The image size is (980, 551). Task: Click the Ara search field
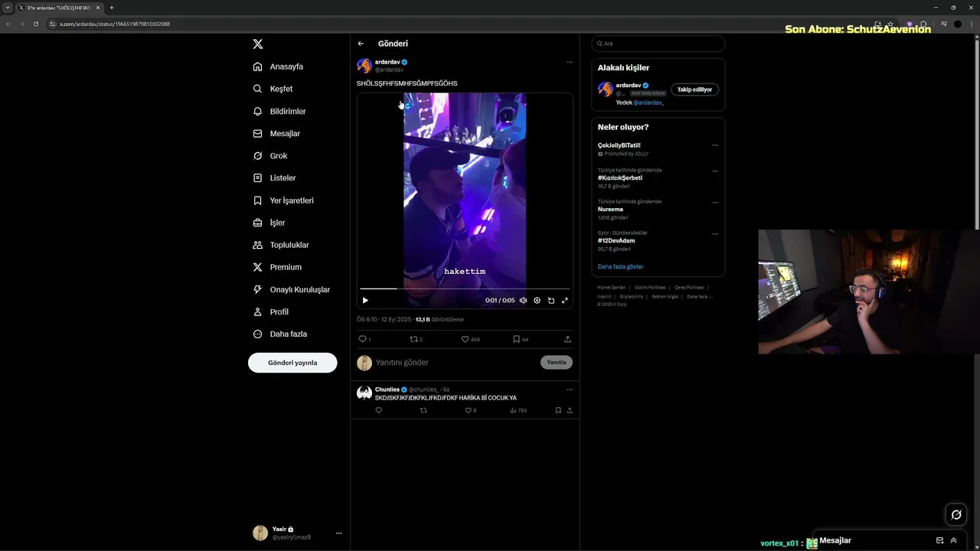click(x=658, y=44)
